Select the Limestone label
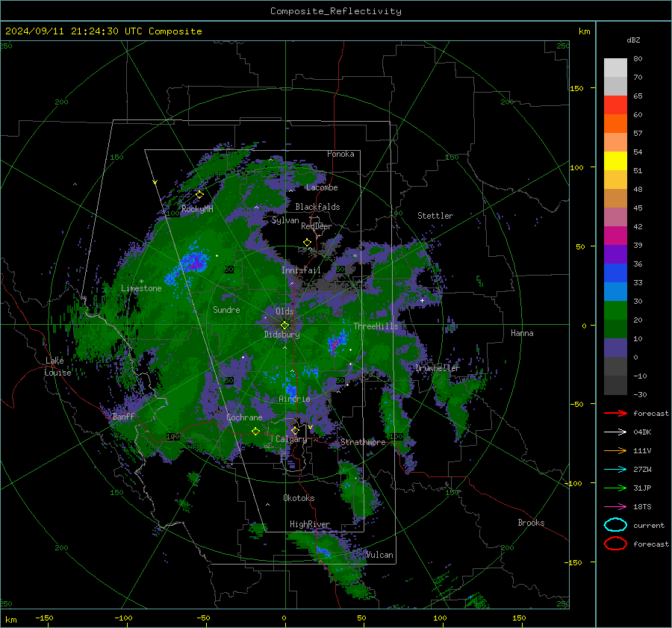Viewport: 672px width, 628px height. pyautogui.click(x=141, y=288)
